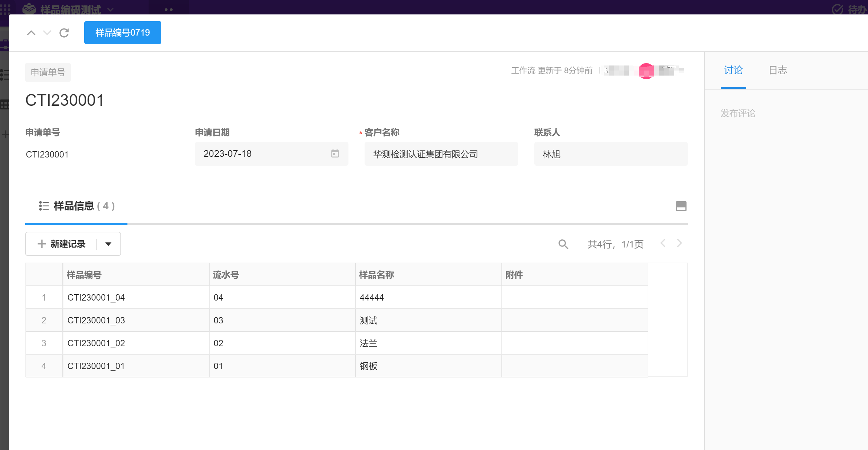Expand the 新建记录 dropdown arrow
Viewport: 868px width, 450px height.
coord(108,244)
